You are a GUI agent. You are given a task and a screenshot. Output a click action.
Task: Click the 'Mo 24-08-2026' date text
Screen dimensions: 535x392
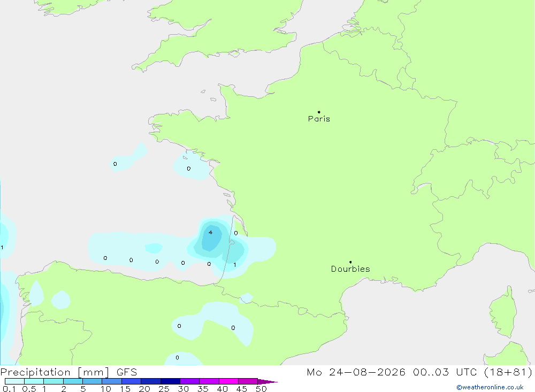coord(356,372)
